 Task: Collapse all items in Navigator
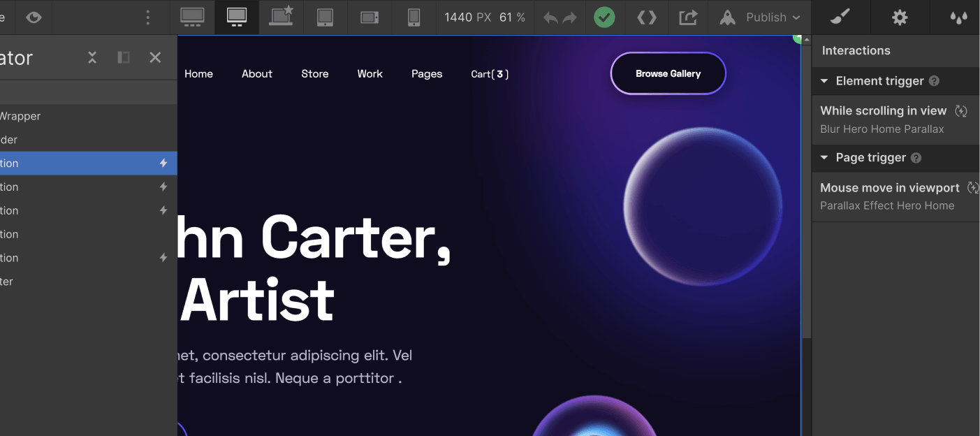[x=92, y=57]
